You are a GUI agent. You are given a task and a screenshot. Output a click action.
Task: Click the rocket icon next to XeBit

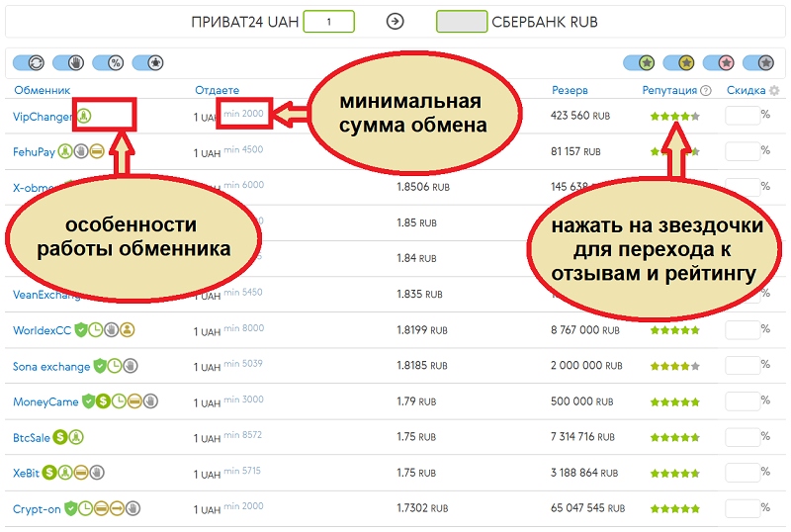pos(65,473)
